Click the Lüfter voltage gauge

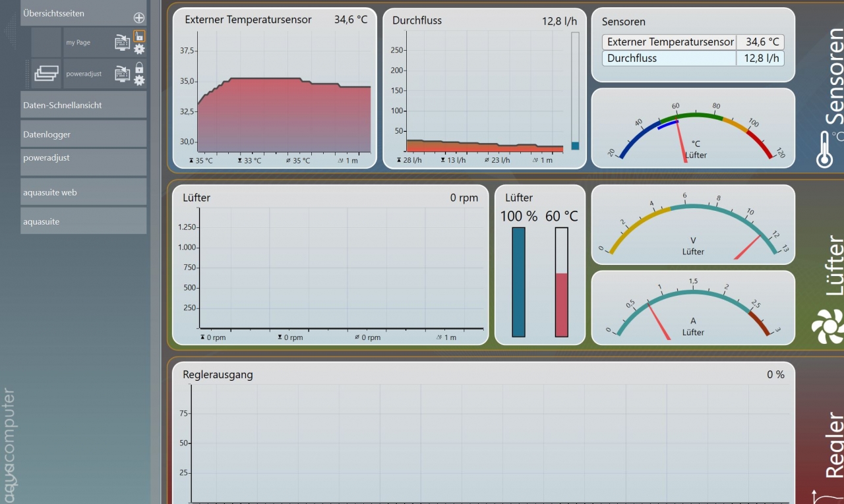(x=693, y=225)
